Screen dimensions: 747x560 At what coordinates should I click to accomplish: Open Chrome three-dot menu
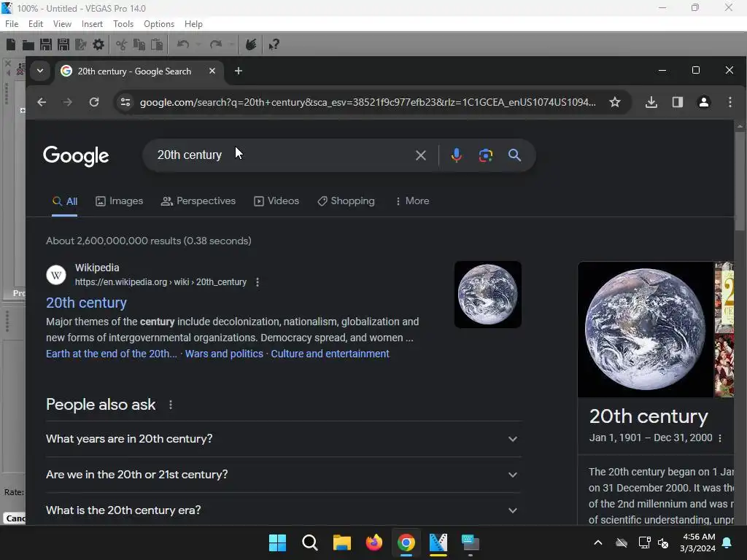click(729, 102)
